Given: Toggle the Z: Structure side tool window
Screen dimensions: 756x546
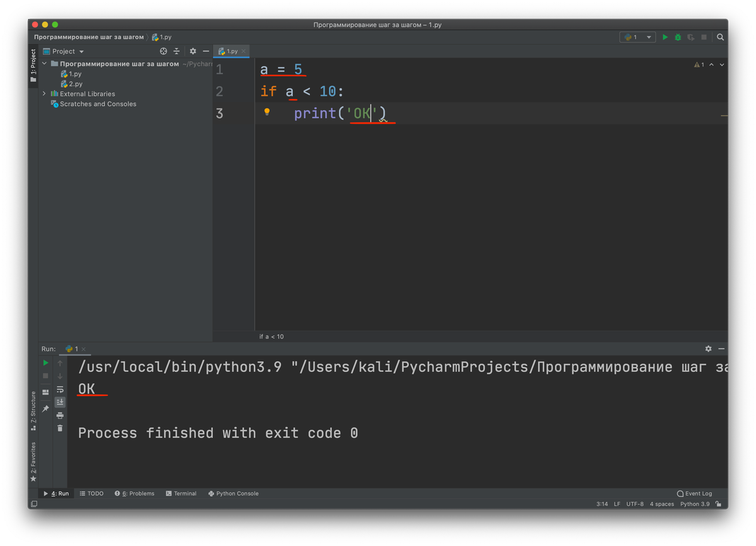Looking at the screenshot, I should tap(33, 411).
